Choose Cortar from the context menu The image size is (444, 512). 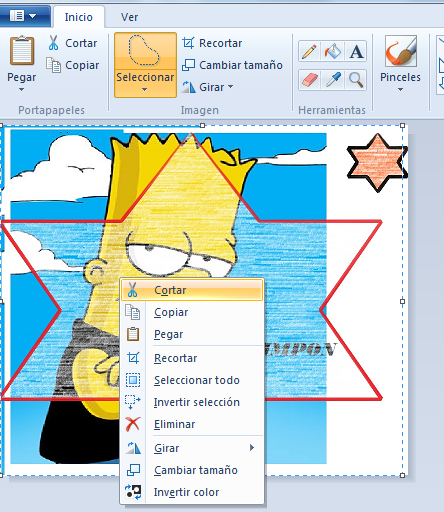pyautogui.click(x=192, y=290)
